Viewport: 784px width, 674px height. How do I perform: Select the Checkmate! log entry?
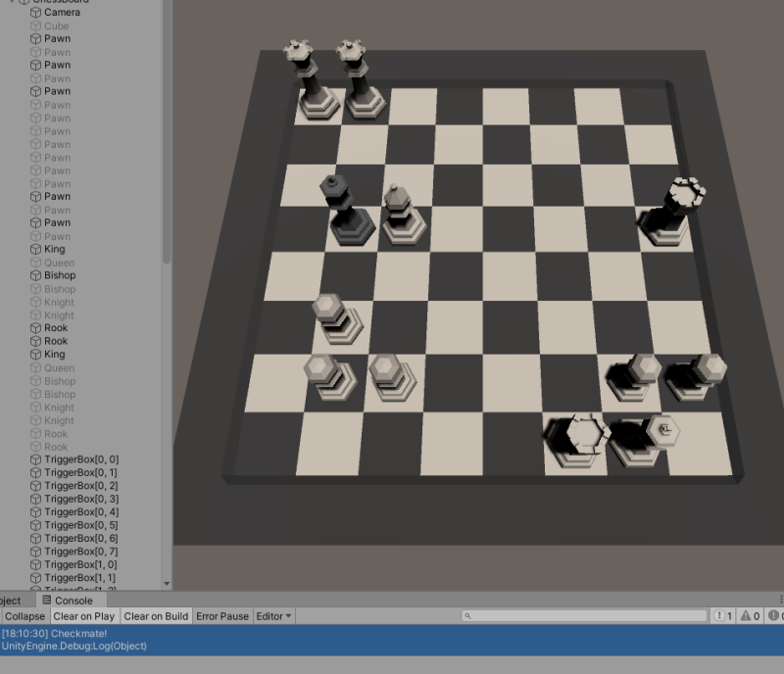click(392, 640)
